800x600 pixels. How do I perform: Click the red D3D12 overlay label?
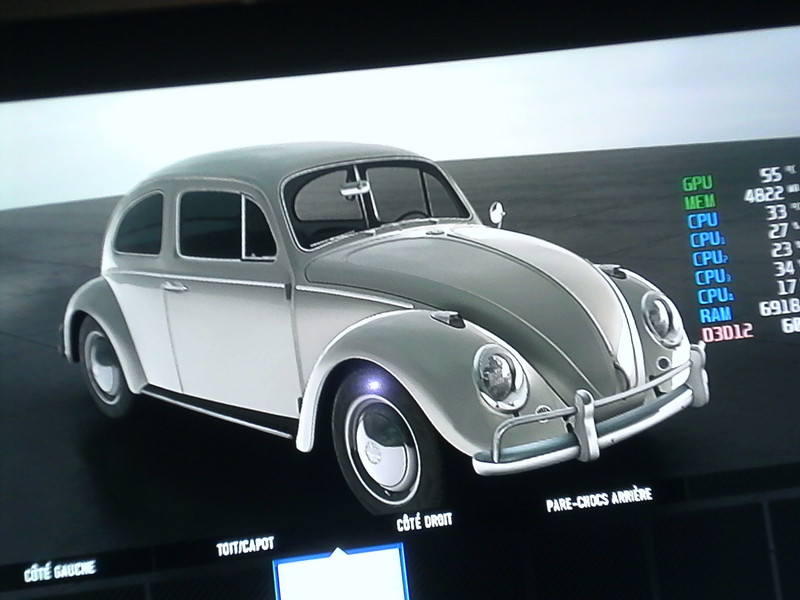pyautogui.click(x=727, y=333)
